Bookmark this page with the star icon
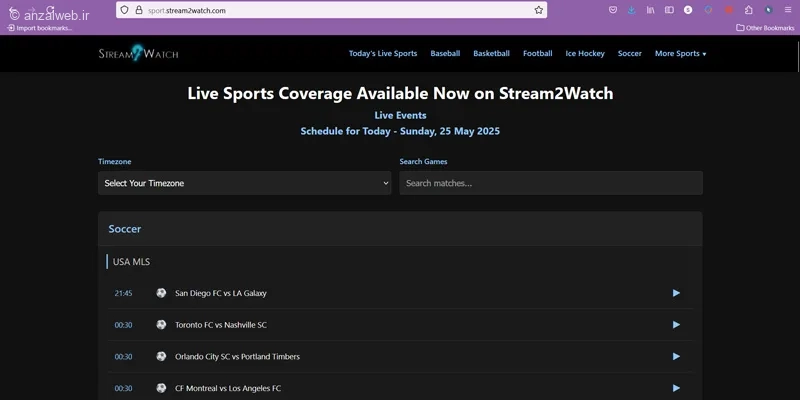The image size is (800, 400). click(x=539, y=10)
